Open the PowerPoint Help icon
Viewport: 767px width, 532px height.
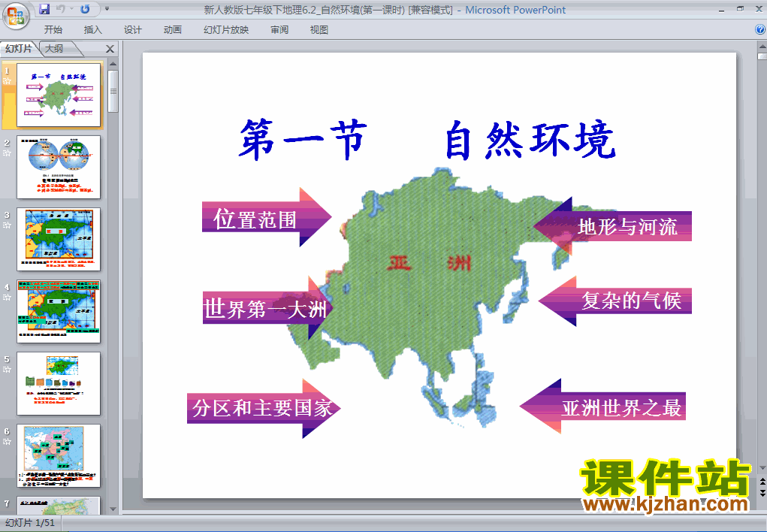760,29
